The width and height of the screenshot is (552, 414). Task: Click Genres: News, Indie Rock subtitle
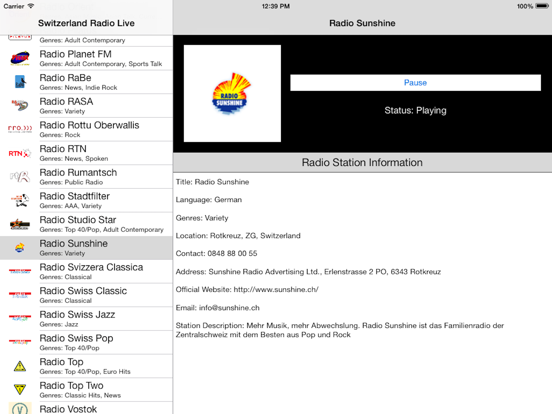(x=78, y=87)
